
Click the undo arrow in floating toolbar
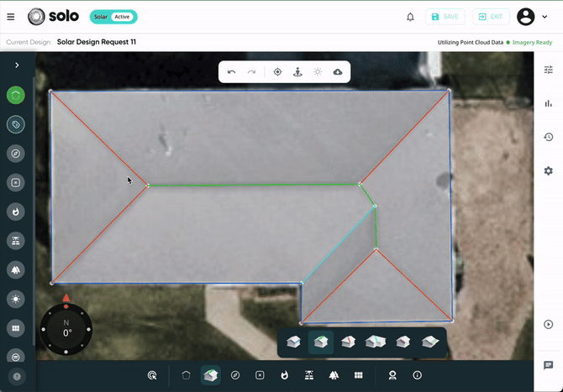pos(232,72)
